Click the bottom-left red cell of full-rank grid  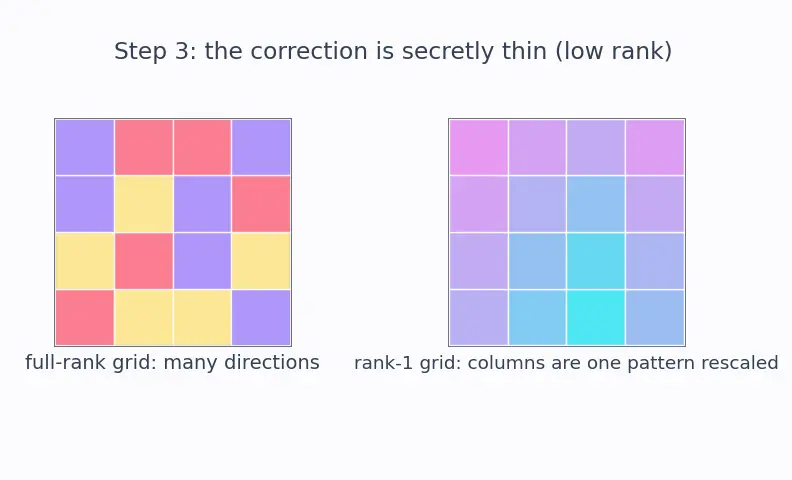coord(85,318)
